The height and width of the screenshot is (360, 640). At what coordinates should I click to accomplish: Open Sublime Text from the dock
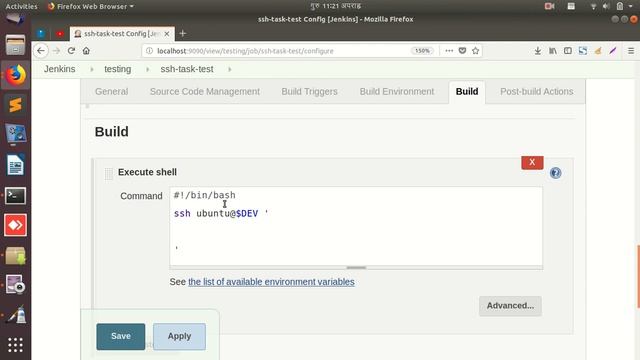pyautogui.click(x=16, y=105)
